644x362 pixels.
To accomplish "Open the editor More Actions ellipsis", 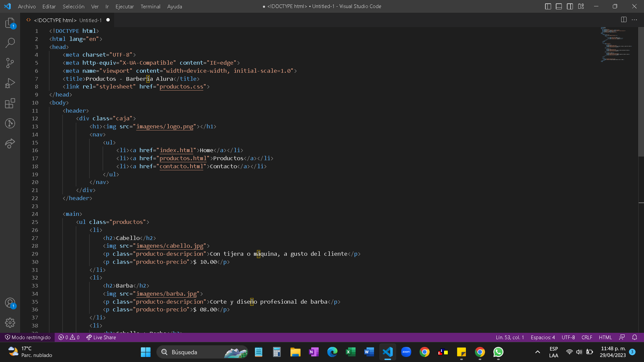I will 634,20.
